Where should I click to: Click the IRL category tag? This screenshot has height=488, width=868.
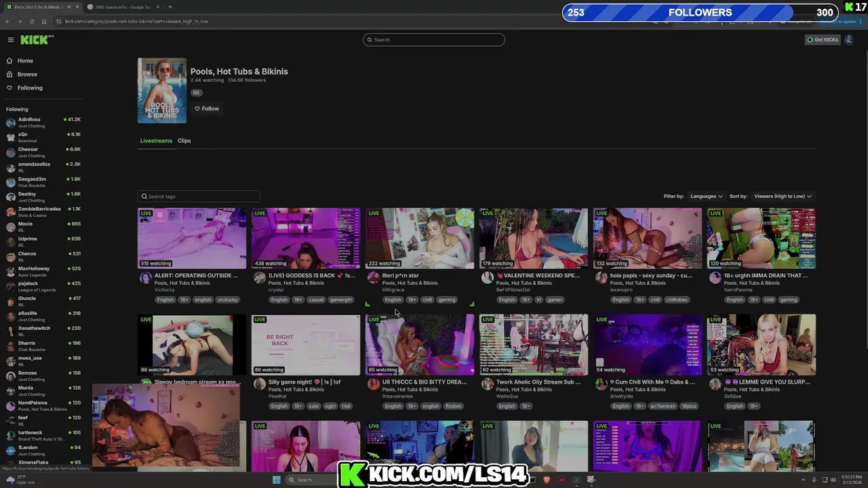pos(197,93)
